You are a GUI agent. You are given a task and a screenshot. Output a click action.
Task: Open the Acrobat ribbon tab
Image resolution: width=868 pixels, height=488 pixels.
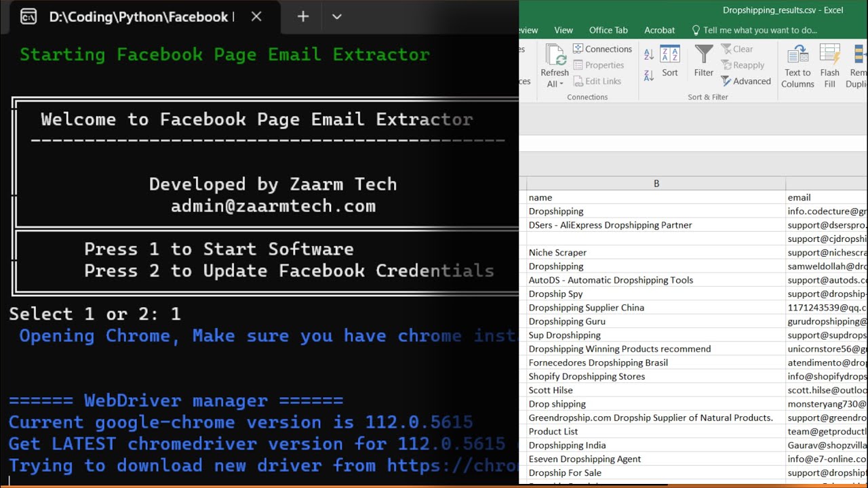pos(660,30)
